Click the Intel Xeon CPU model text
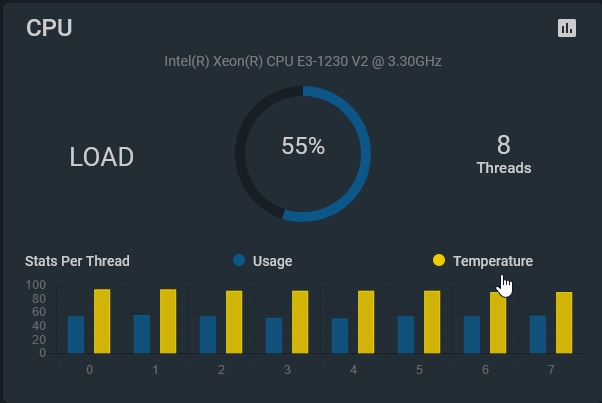 click(303, 61)
